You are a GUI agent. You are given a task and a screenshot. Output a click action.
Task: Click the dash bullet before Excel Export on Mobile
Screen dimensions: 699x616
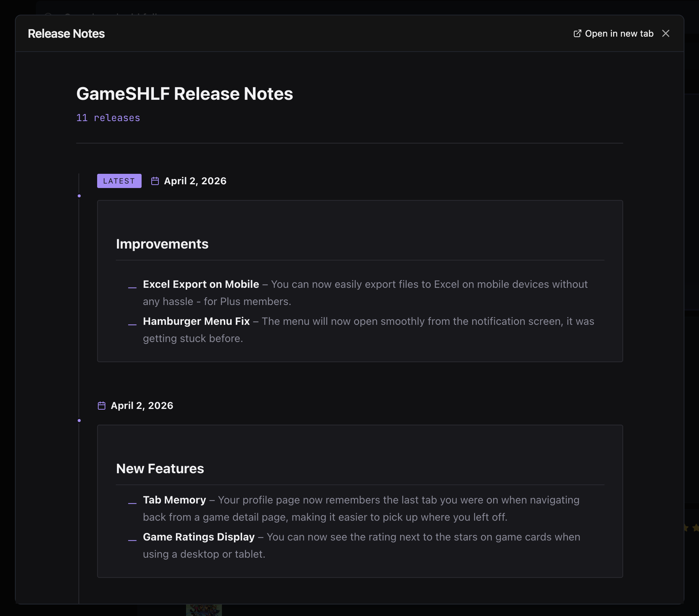coord(132,287)
